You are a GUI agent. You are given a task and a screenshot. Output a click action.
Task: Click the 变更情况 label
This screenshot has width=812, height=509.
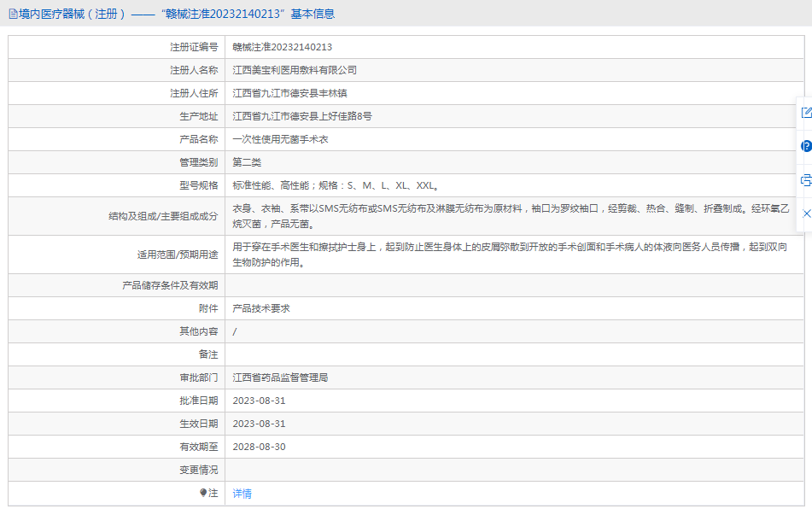pyautogui.click(x=198, y=471)
